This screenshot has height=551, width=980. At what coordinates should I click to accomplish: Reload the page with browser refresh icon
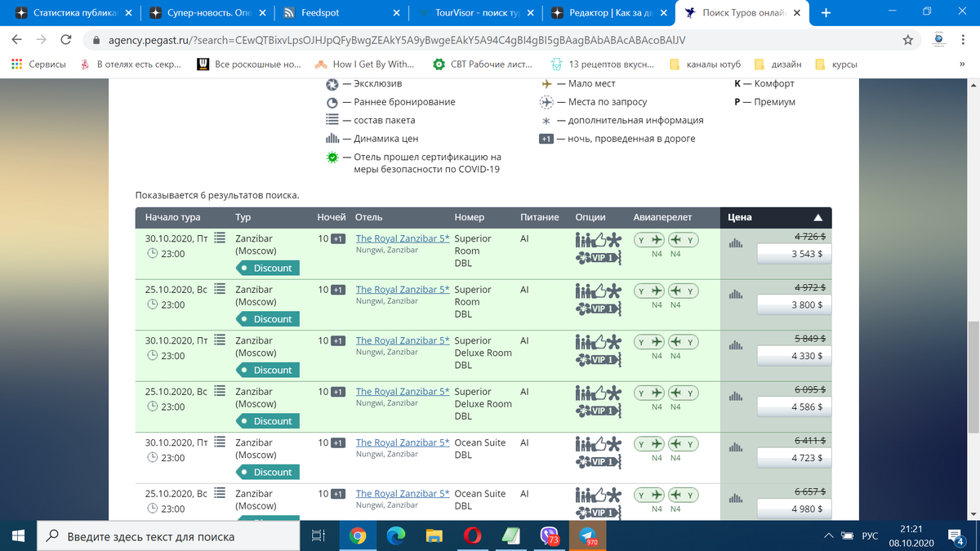67,39
